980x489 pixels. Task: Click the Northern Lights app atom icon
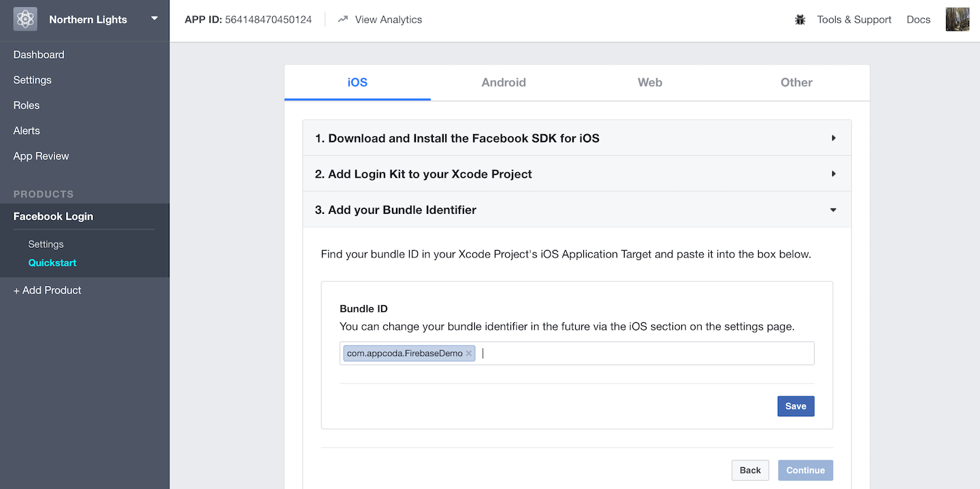25,19
